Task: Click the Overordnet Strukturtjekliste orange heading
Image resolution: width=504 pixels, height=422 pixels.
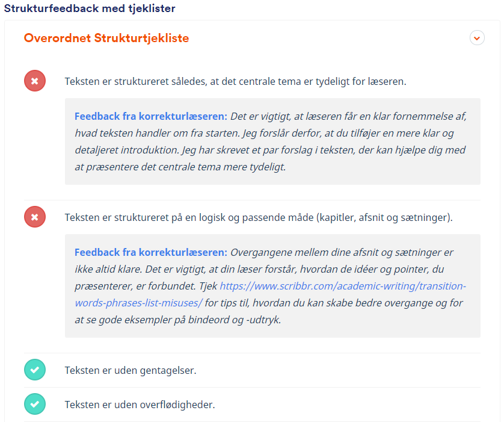Action: click(106, 38)
